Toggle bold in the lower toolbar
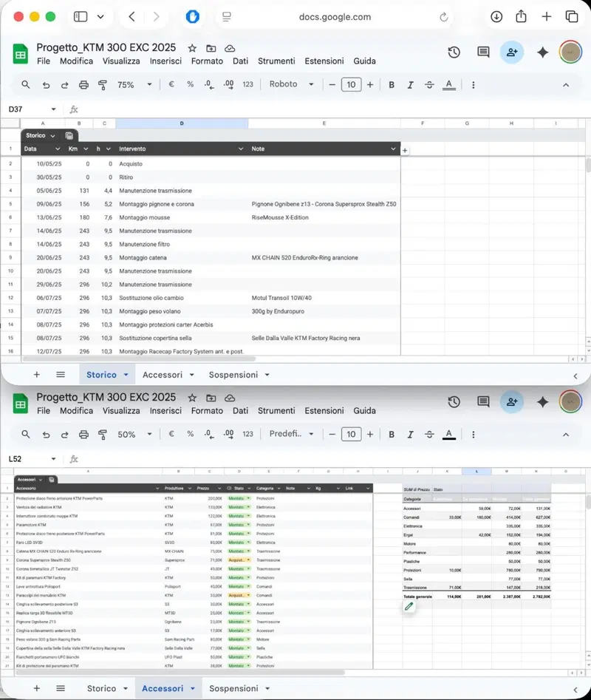 pos(392,435)
